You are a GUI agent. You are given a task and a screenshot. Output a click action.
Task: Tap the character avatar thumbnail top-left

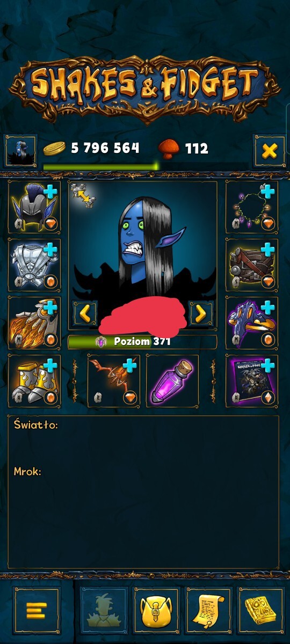point(21,151)
